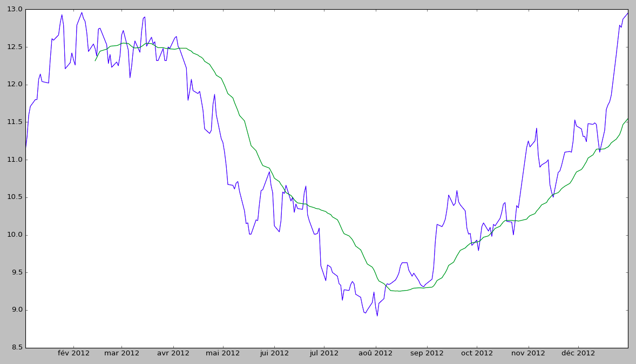Click the 'mai 2012' x-axis label

click(x=222, y=353)
